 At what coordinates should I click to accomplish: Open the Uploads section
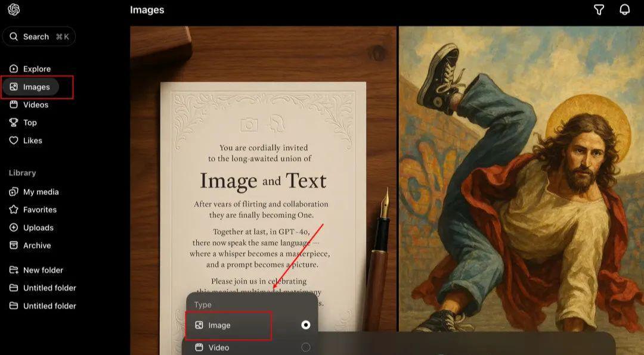[x=38, y=228]
